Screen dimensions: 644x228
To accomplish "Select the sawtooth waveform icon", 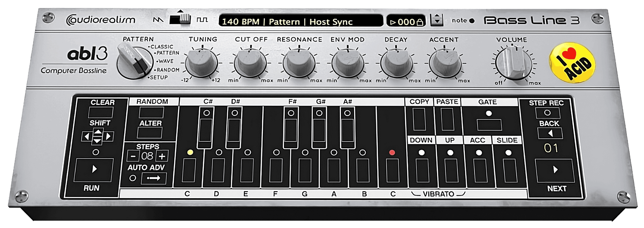I will tap(158, 20).
